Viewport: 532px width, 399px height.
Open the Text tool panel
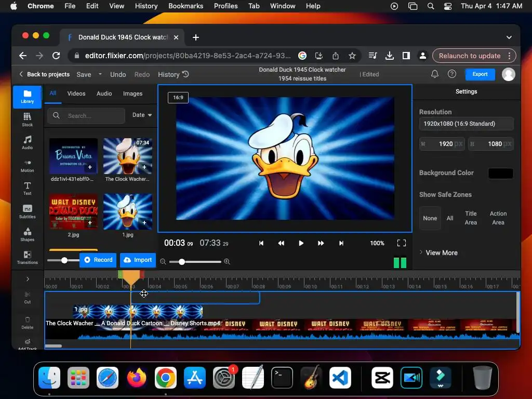(27, 188)
